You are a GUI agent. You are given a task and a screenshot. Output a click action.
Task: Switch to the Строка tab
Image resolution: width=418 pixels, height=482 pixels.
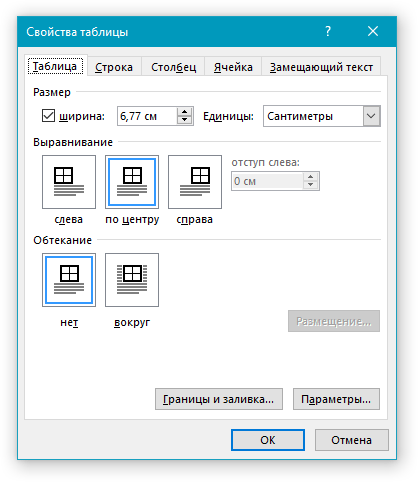click(114, 67)
